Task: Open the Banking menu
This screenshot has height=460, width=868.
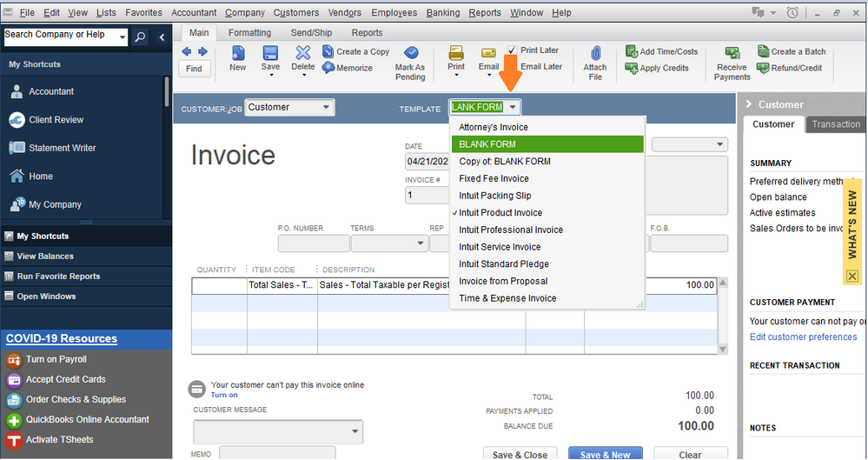Action: point(443,12)
